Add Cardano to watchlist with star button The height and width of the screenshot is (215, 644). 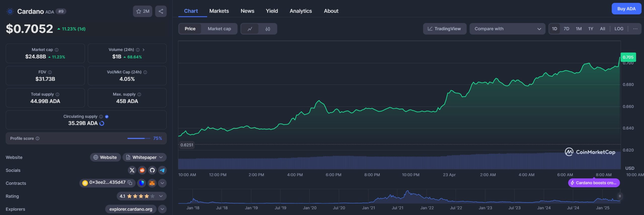click(x=143, y=11)
